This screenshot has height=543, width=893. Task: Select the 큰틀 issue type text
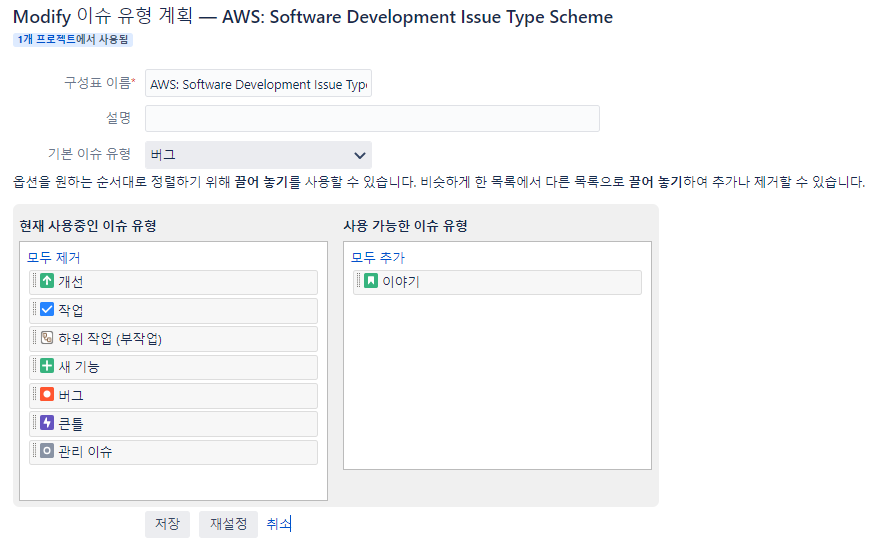click(71, 423)
